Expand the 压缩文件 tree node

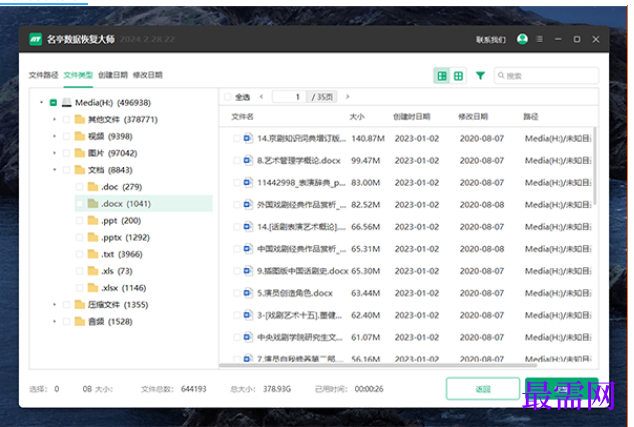54,304
